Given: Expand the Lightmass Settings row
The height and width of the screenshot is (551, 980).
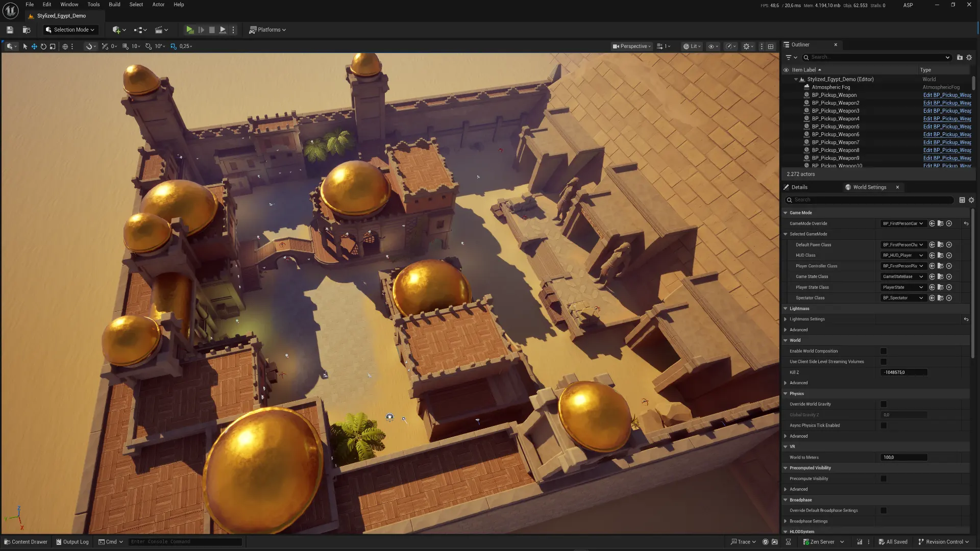Looking at the screenshot, I should [786, 319].
